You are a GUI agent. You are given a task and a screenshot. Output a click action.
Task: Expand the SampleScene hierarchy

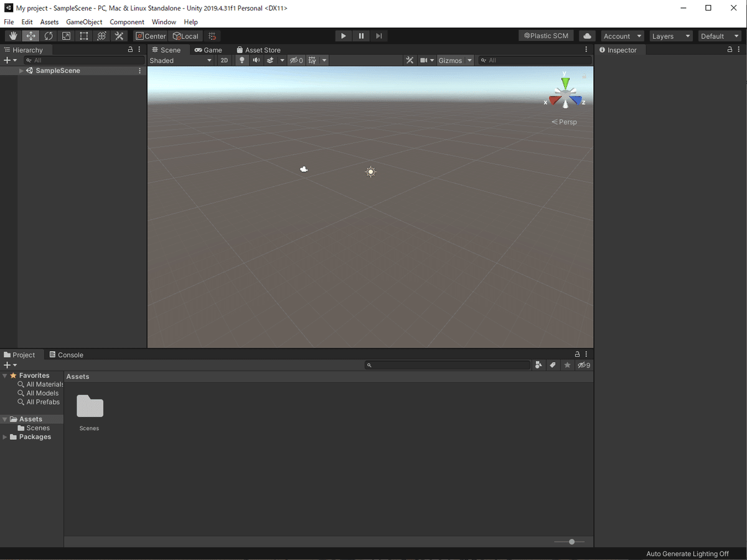pos(21,71)
